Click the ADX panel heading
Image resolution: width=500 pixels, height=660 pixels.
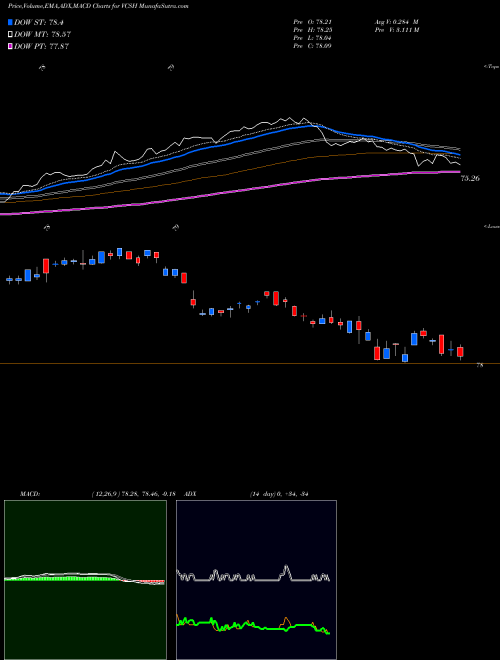pyautogui.click(x=190, y=494)
